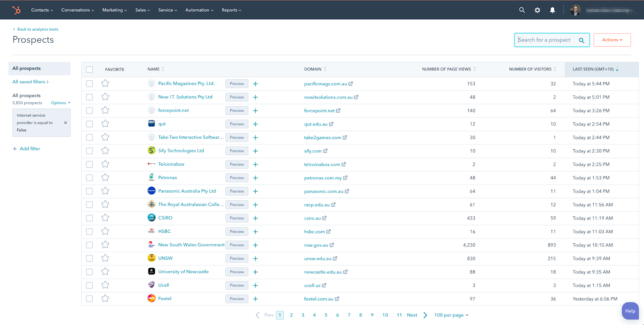644x325 pixels.
Task: Check the Foxtel row checkbox
Action: coord(89,299)
